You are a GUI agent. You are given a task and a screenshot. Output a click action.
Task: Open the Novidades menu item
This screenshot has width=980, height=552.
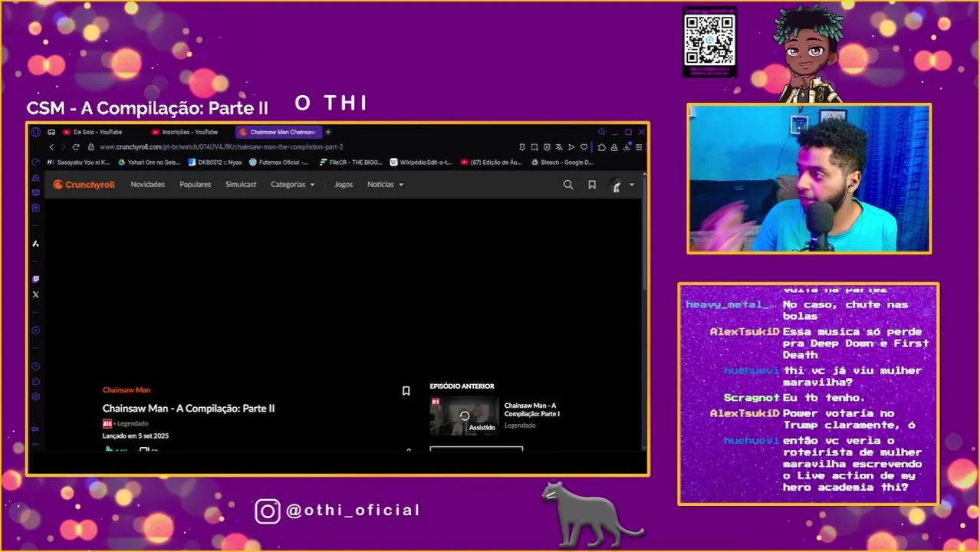147,185
